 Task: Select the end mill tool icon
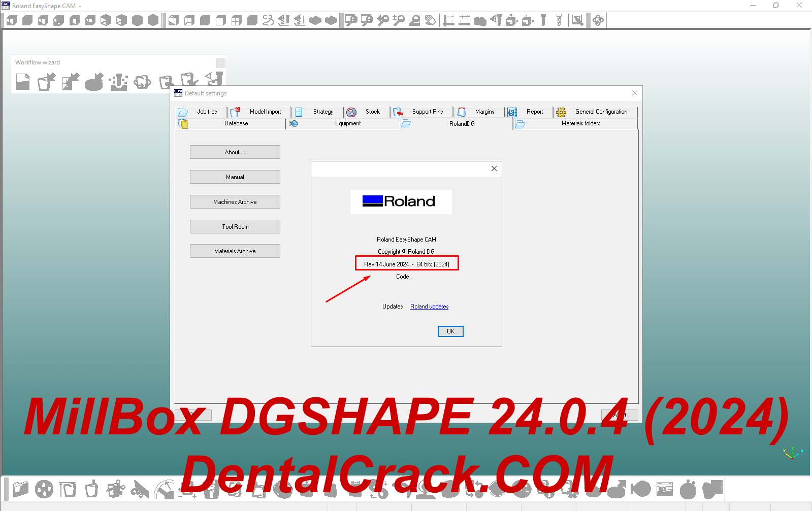click(x=543, y=20)
